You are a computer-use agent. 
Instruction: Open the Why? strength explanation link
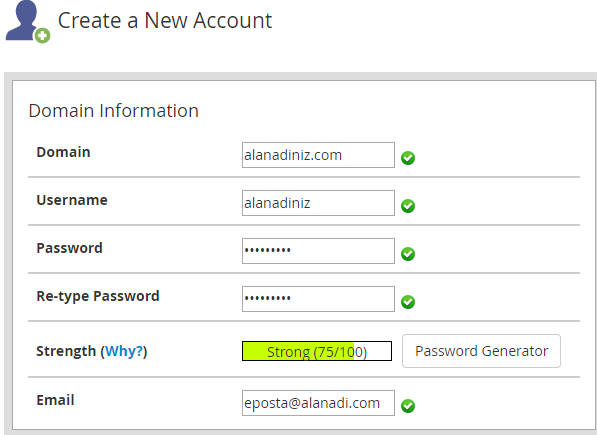coord(124,351)
